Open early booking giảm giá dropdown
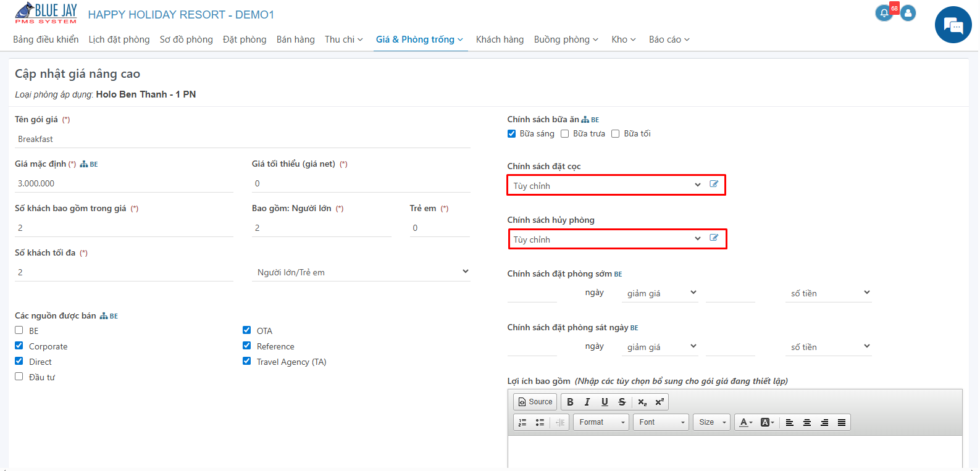This screenshot has height=471, width=980. pyautogui.click(x=661, y=293)
